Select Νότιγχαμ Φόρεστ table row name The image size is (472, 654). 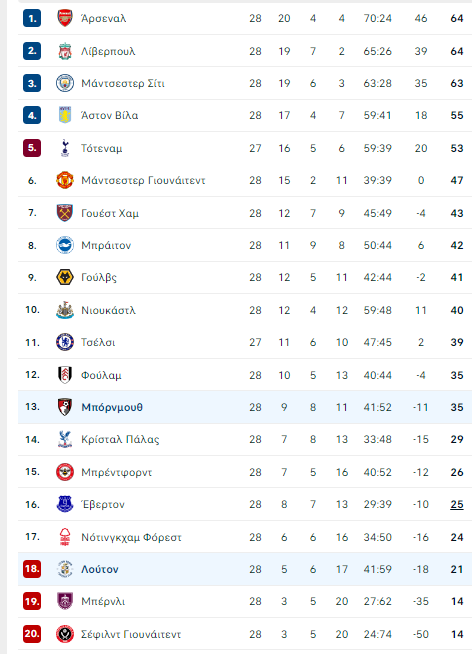(x=131, y=537)
